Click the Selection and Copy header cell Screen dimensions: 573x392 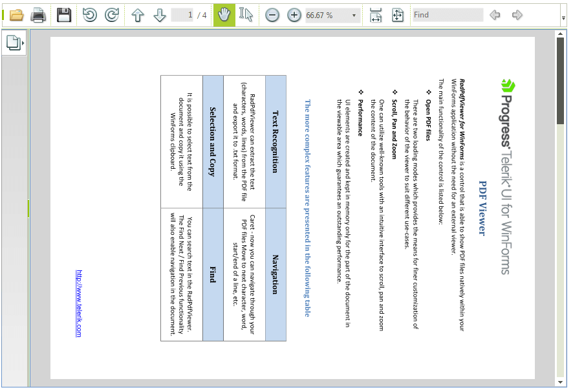tap(213, 142)
